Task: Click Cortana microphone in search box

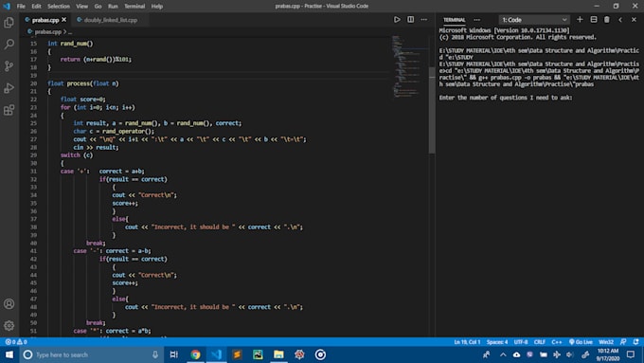Action: click(155, 354)
